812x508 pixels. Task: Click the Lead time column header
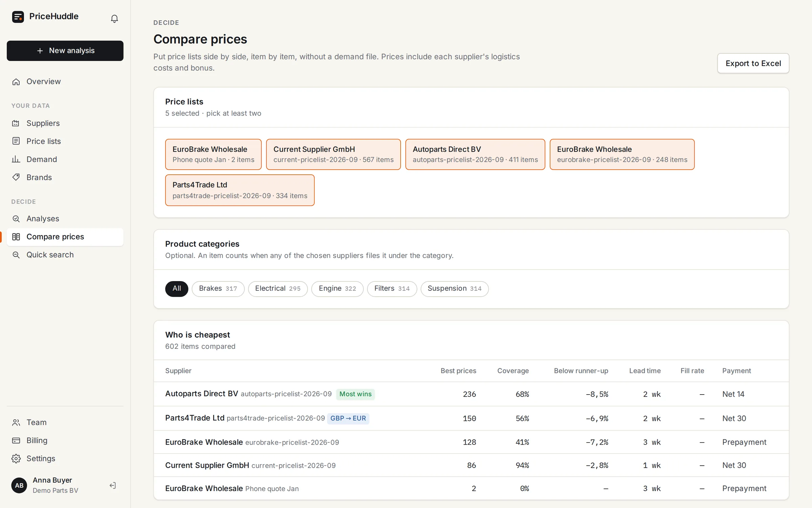click(x=645, y=371)
